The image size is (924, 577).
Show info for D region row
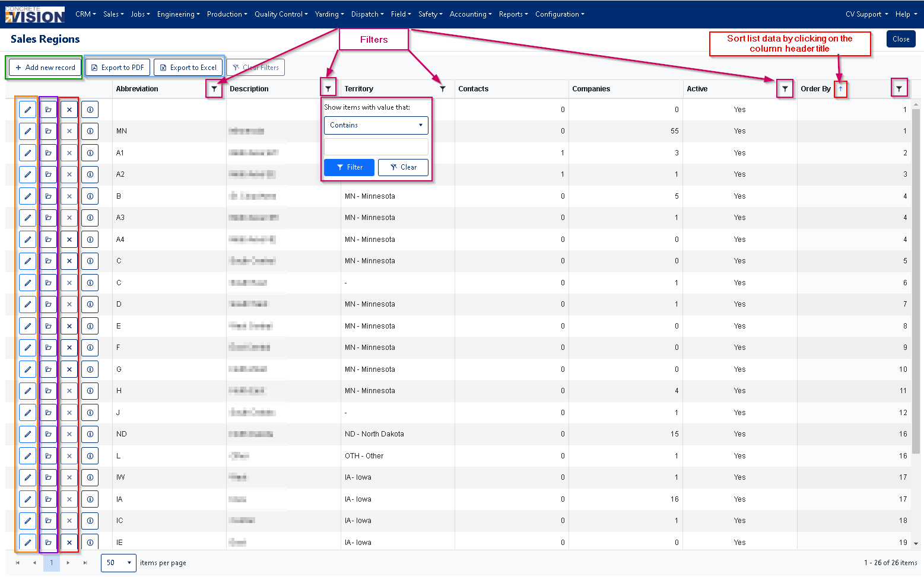(x=90, y=304)
